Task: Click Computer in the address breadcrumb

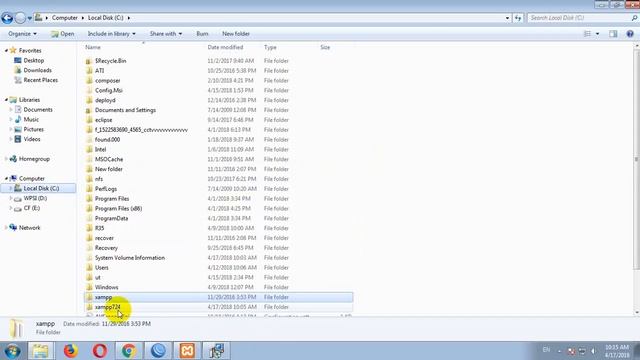Action: [x=64, y=18]
